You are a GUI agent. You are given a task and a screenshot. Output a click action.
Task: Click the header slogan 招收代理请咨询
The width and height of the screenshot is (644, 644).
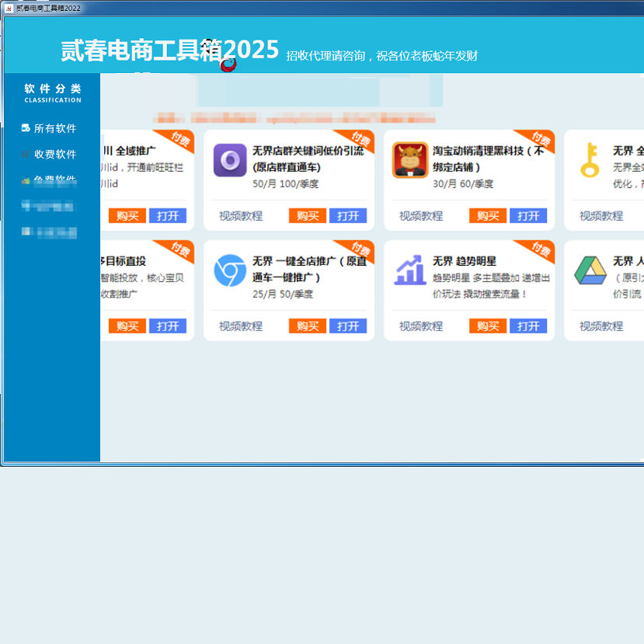[x=325, y=56]
